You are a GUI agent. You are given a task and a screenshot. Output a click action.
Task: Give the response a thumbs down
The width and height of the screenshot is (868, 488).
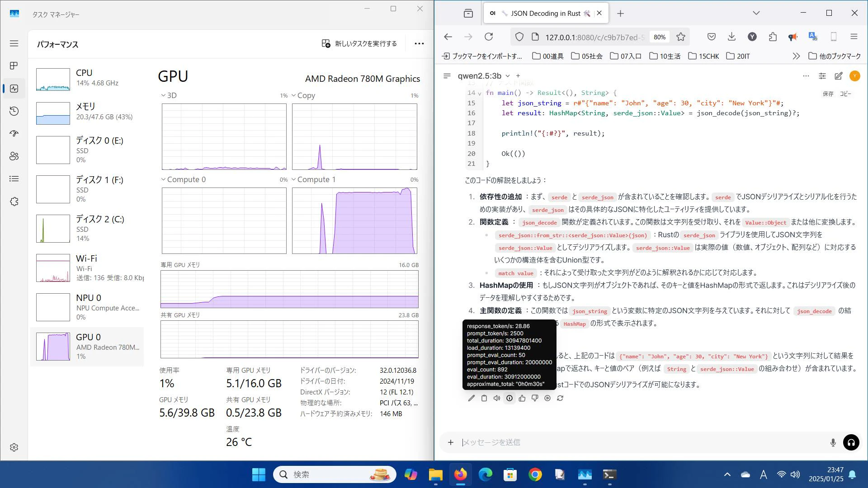(x=535, y=398)
